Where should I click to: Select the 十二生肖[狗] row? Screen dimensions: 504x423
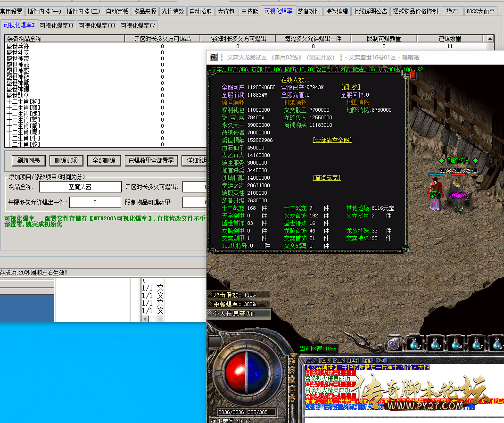coord(24,101)
